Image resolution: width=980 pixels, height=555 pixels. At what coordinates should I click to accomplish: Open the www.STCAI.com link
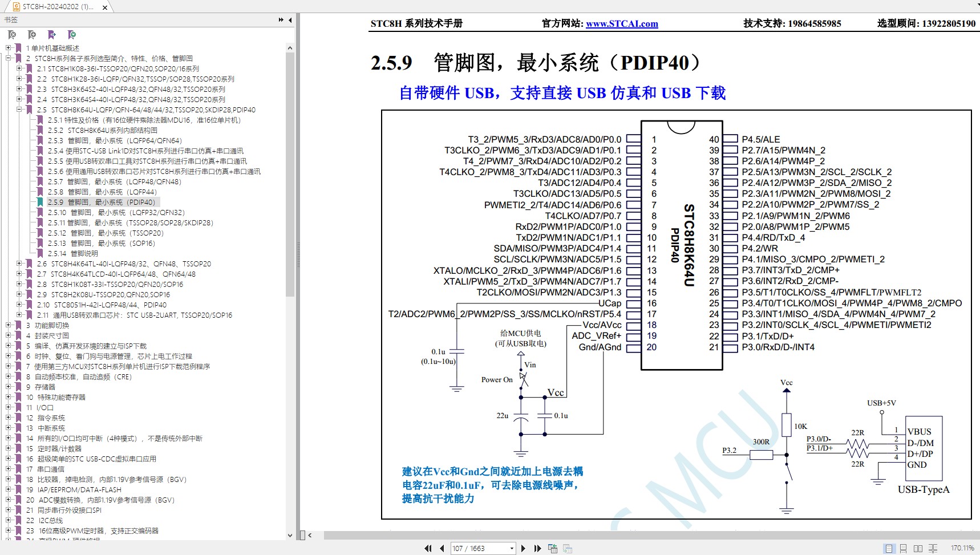[x=622, y=23]
